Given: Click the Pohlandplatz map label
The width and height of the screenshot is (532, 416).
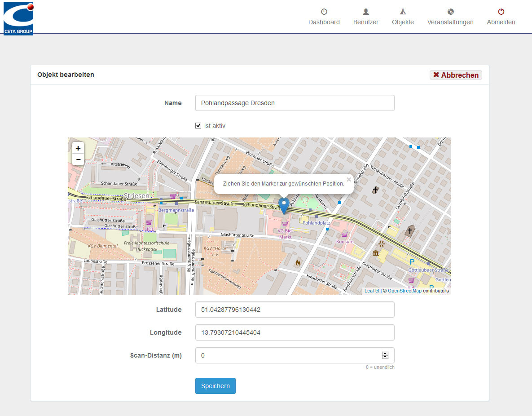Looking at the screenshot, I should [x=316, y=223].
